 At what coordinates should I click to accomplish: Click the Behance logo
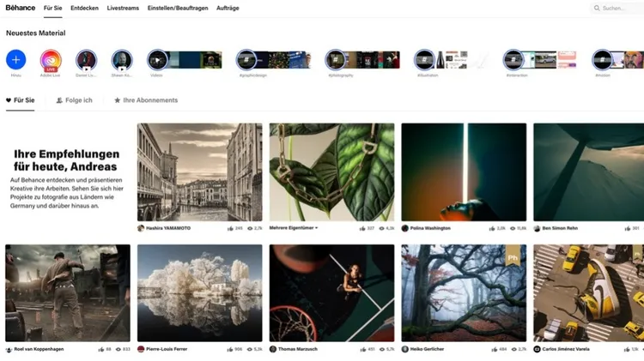(x=20, y=8)
